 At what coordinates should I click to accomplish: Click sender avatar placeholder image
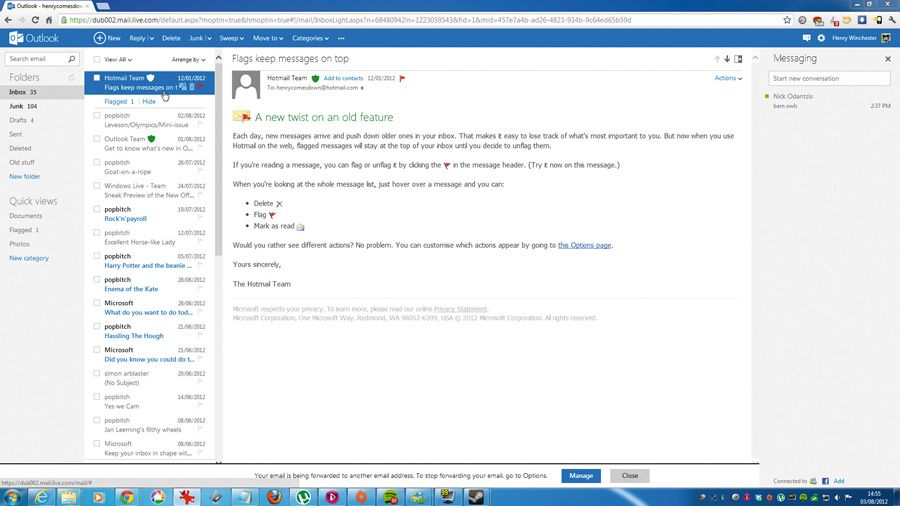(x=246, y=85)
